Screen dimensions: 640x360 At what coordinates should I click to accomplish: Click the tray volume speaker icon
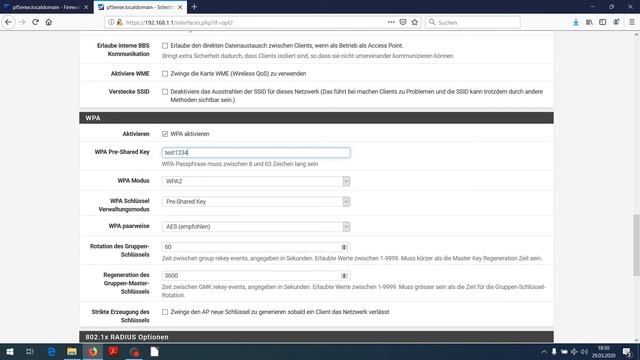[584, 351]
